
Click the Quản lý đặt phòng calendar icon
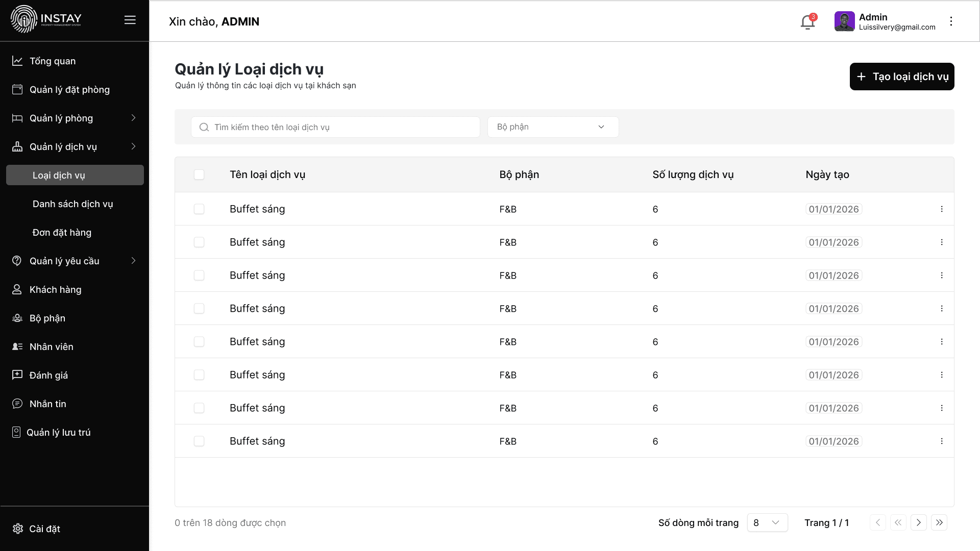coord(17,89)
